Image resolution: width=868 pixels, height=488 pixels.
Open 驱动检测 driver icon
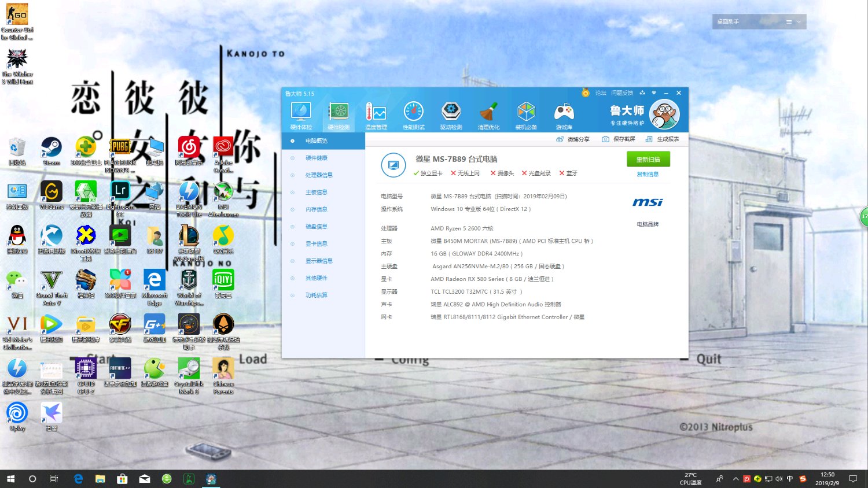point(451,116)
